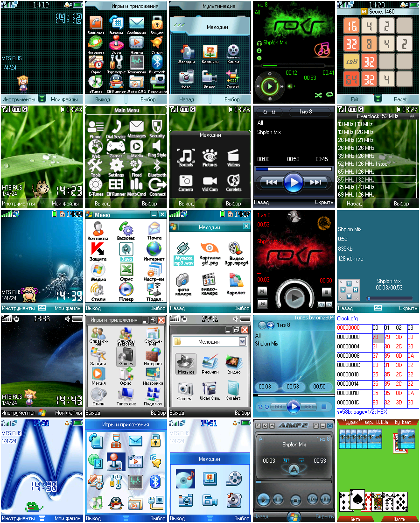The height and width of the screenshot is (523, 420).
Task: Click the stop square in Tunes by om2804 player
Action: (x=324, y=407)
